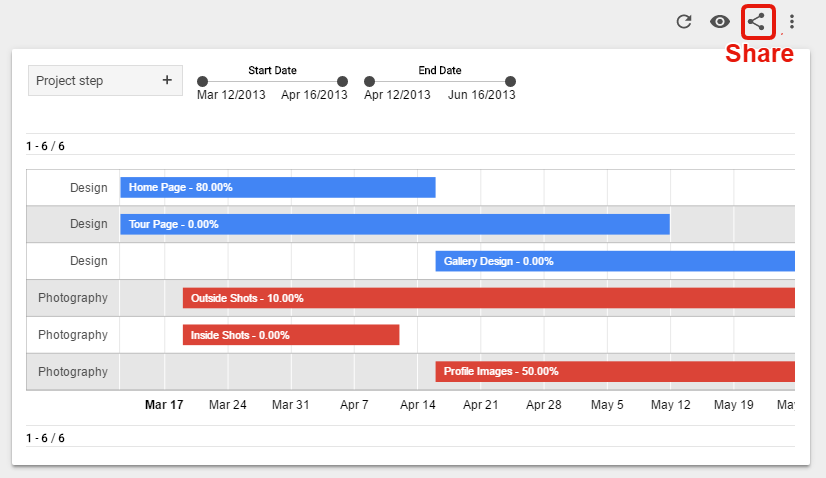Select the Profile Images 50.00% bar
The image size is (826, 478).
click(615, 372)
